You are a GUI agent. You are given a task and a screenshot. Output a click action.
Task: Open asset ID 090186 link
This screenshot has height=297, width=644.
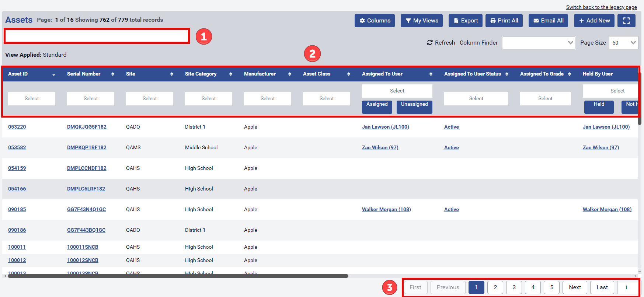coord(17,230)
